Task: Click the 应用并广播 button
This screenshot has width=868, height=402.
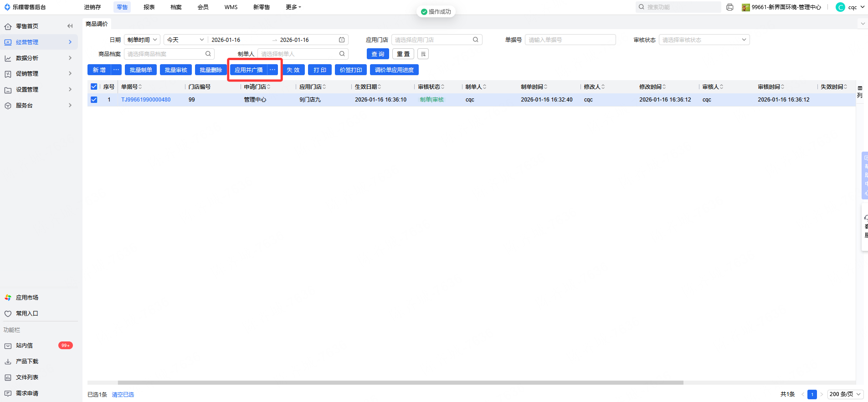Action: coord(249,70)
